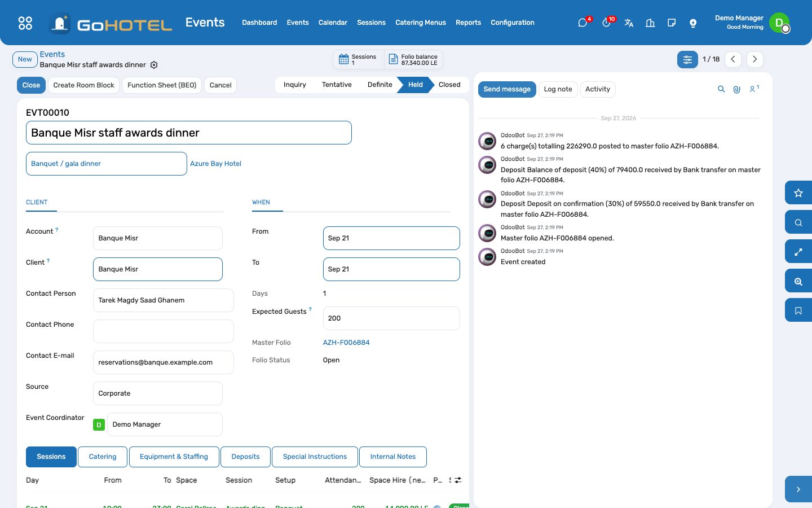Viewport: 812px width, 508px height.
Task: Click the Send message button
Action: click(507, 89)
